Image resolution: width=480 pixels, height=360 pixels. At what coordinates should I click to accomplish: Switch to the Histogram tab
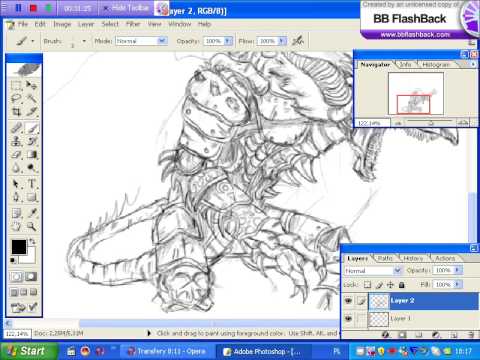[x=436, y=65]
